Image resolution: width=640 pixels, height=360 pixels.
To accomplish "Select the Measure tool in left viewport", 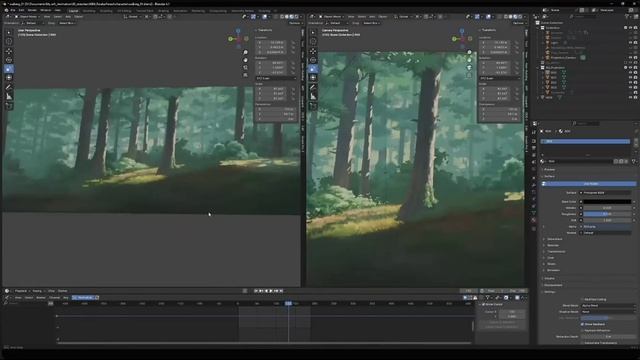I will (9, 96).
